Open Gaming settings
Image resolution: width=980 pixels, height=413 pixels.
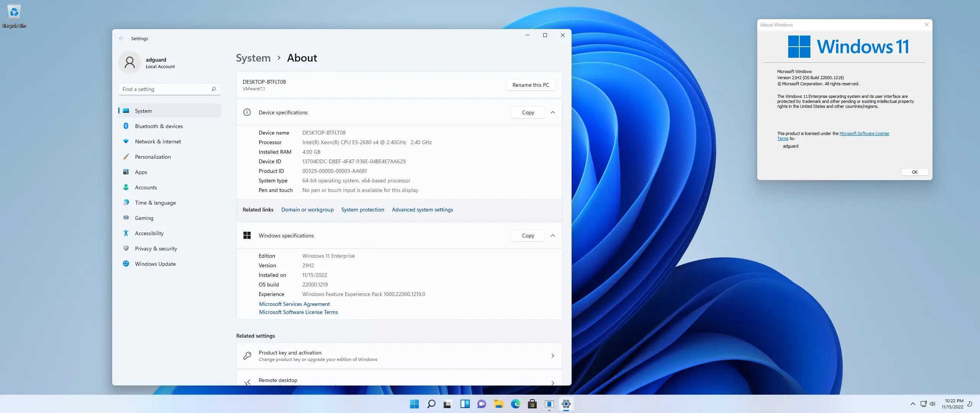144,218
